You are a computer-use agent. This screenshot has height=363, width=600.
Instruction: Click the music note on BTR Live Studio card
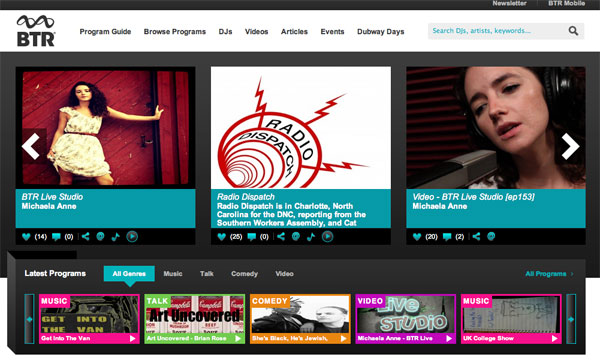tap(115, 237)
